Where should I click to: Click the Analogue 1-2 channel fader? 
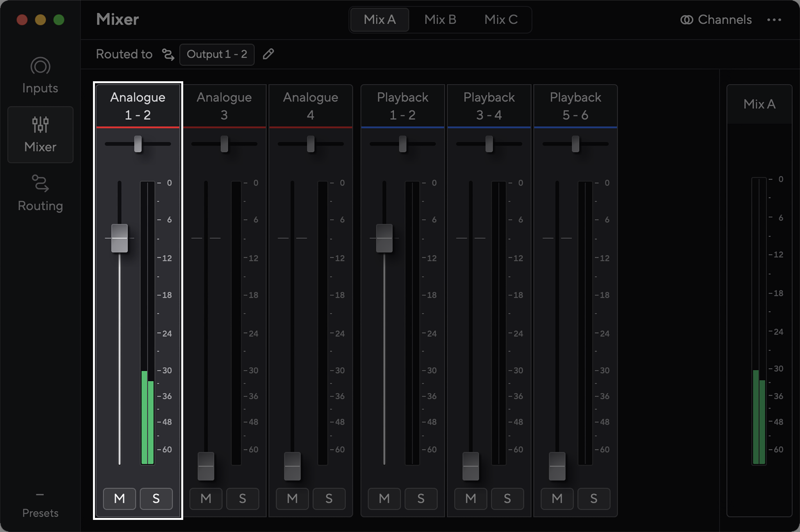pyautogui.click(x=120, y=238)
